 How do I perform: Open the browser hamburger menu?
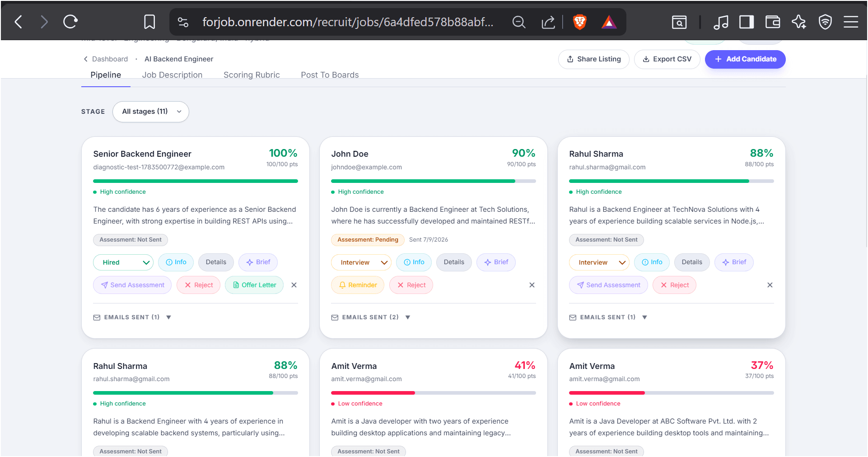click(x=851, y=22)
